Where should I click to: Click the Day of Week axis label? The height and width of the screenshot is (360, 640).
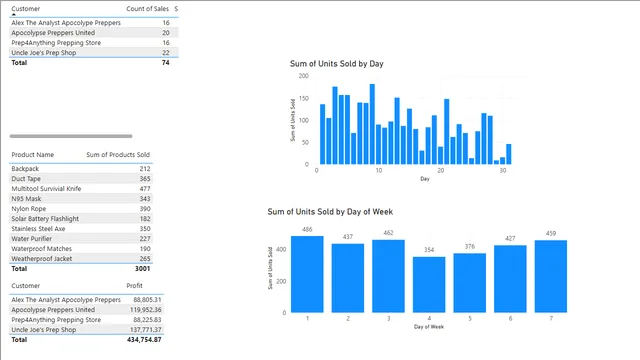pyautogui.click(x=429, y=327)
